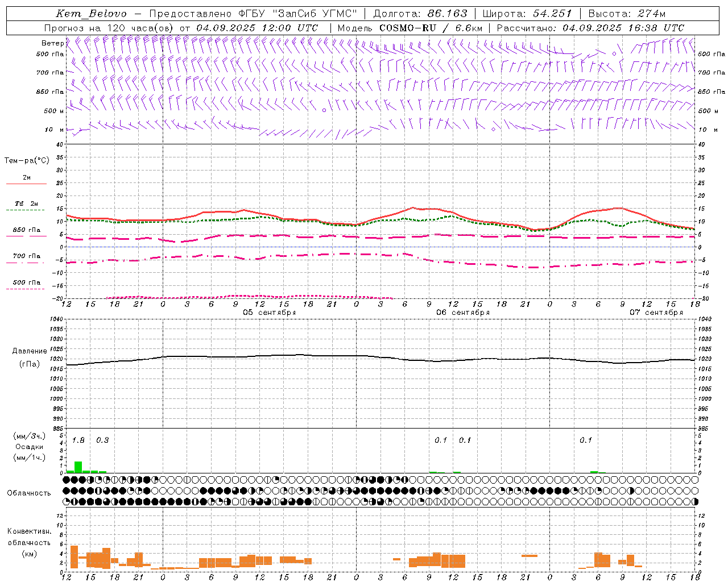Click the Конвективн. panel label
The image size is (728, 582).
[30, 531]
